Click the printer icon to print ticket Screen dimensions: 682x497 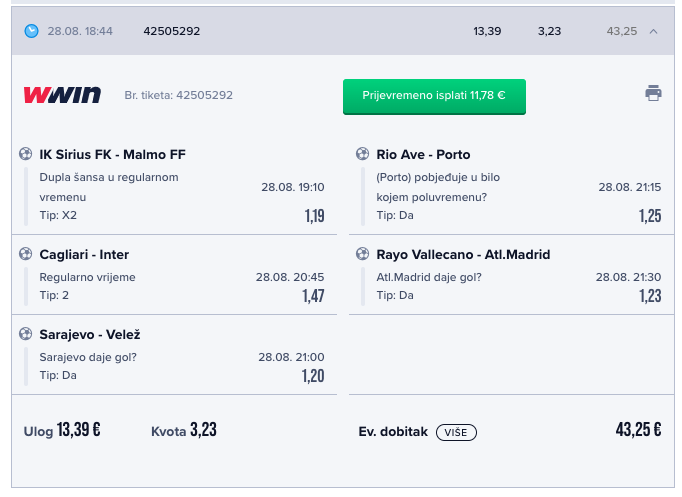click(x=653, y=93)
